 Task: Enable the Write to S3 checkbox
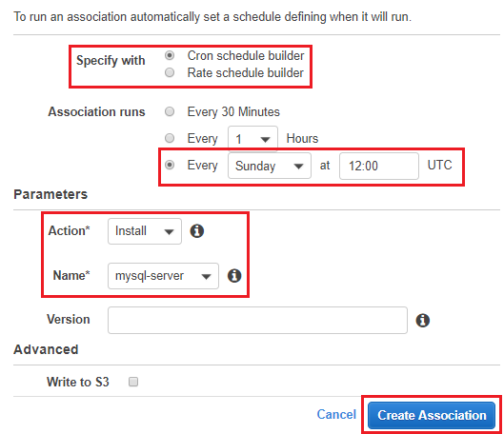(133, 382)
